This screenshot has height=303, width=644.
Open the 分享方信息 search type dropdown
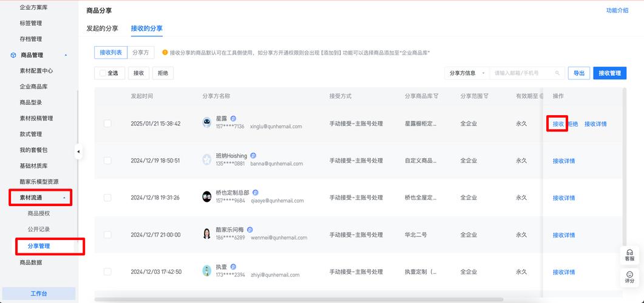pos(467,73)
